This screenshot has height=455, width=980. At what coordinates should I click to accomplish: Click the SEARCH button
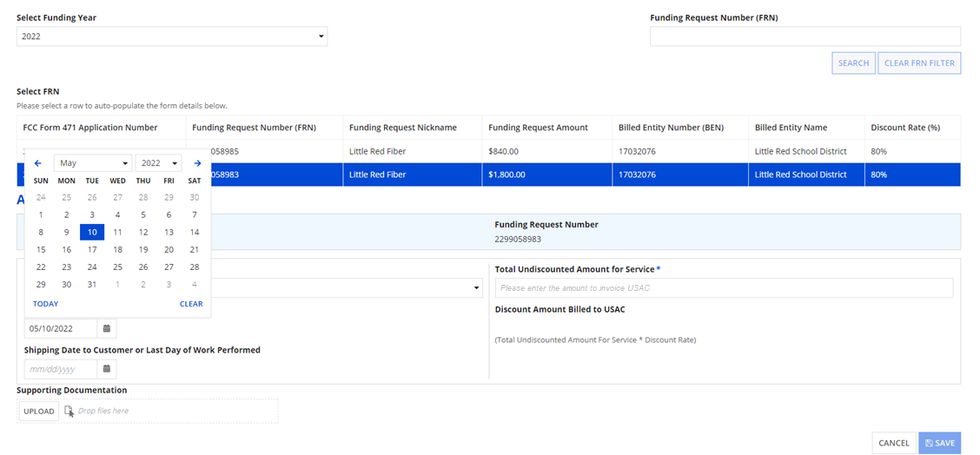click(853, 63)
